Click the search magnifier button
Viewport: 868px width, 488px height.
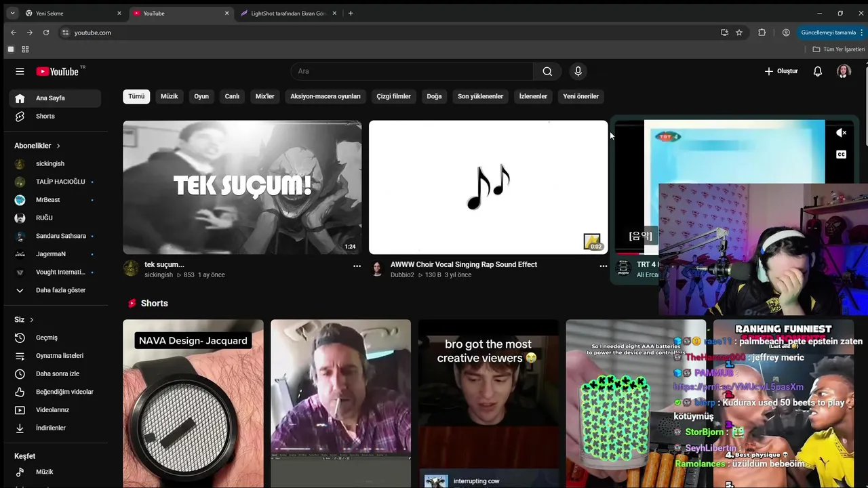[x=547, y=71]
